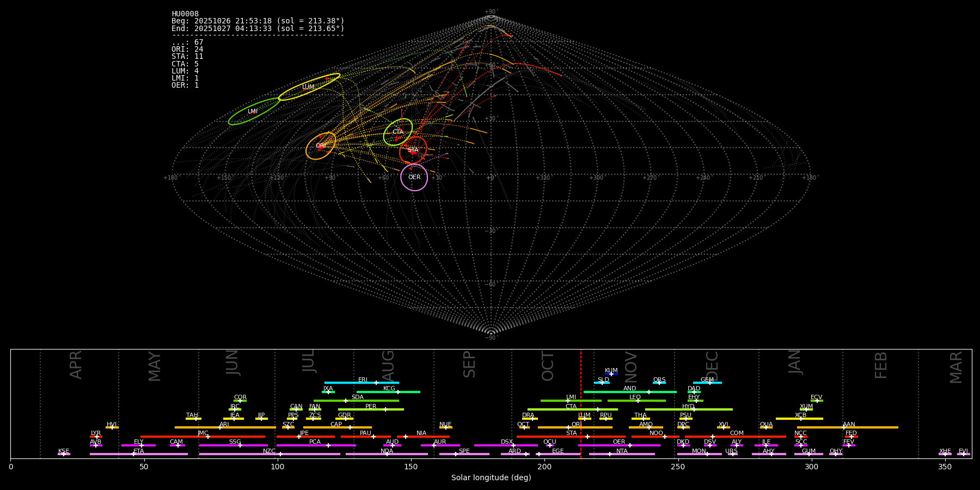
Task: Click the red STA radiant circle
Action: [x=413, y=150]
